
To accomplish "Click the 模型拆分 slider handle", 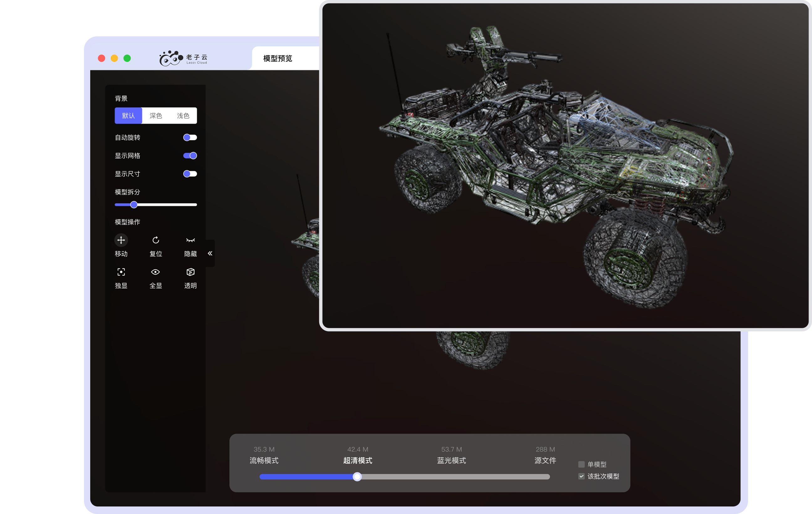I will pyautogui.click(x=134, y=205).
